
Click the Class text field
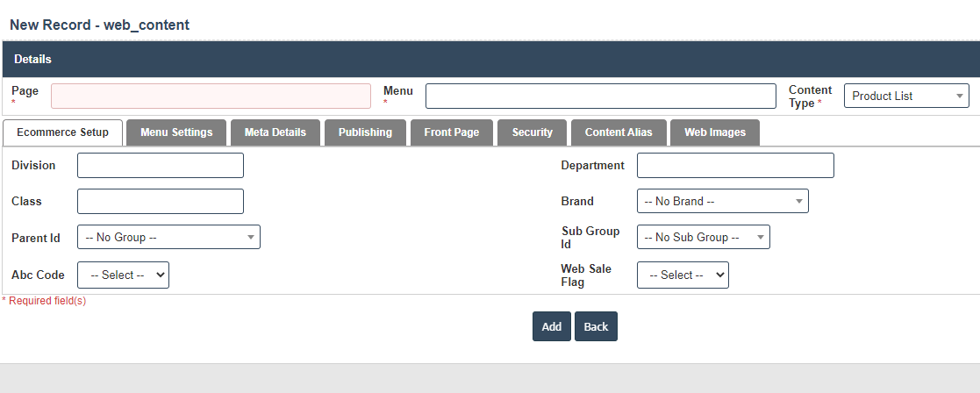[x=160, y=202]
